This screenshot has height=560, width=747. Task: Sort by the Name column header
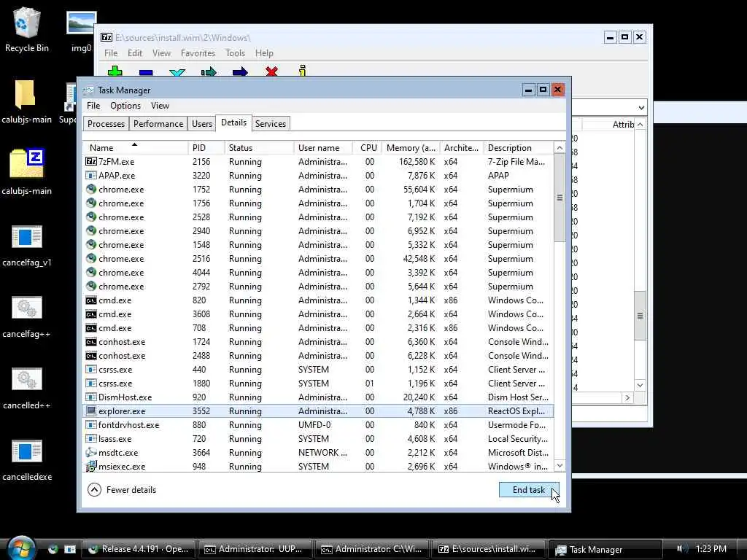(x=135, y=147)
